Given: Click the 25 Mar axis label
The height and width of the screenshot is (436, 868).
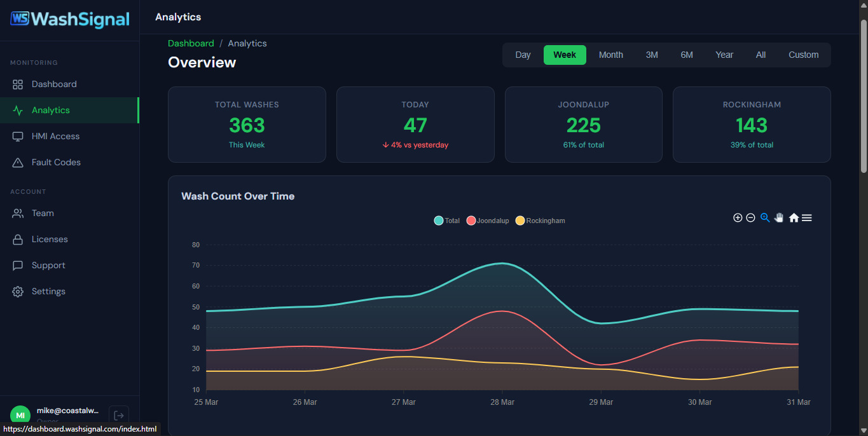Looking at the screenshot, I should point(206,402).
